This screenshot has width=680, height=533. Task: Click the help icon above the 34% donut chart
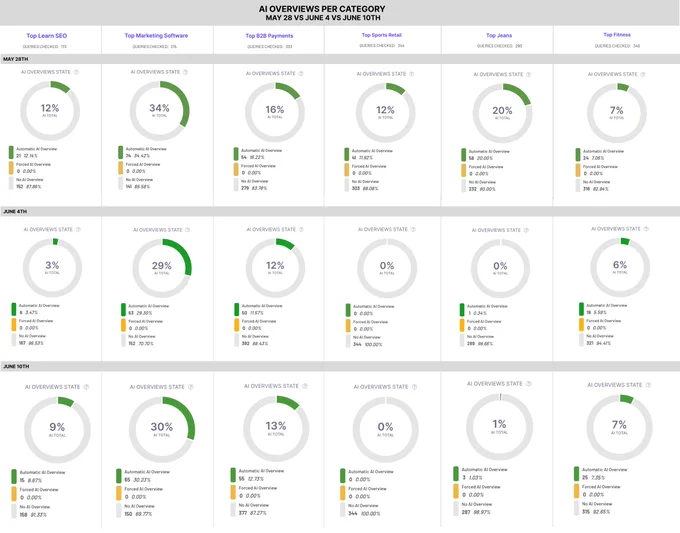click(185, 72)
